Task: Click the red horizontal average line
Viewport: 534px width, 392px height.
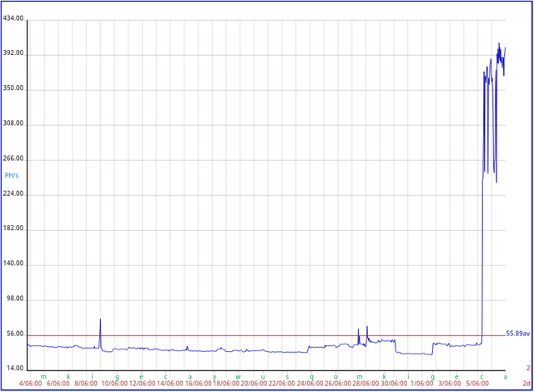Action: tap(266, 336)
